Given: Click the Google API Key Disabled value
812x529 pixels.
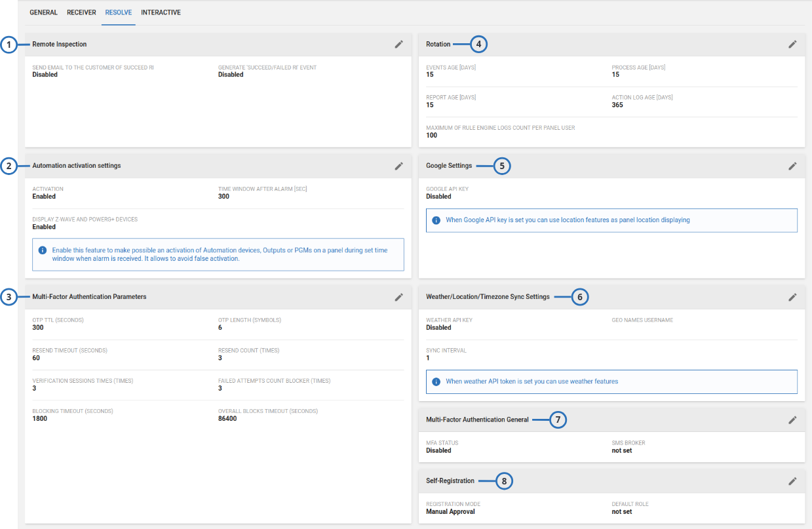Looking at the screenshot, I should [x=438, y=197].
